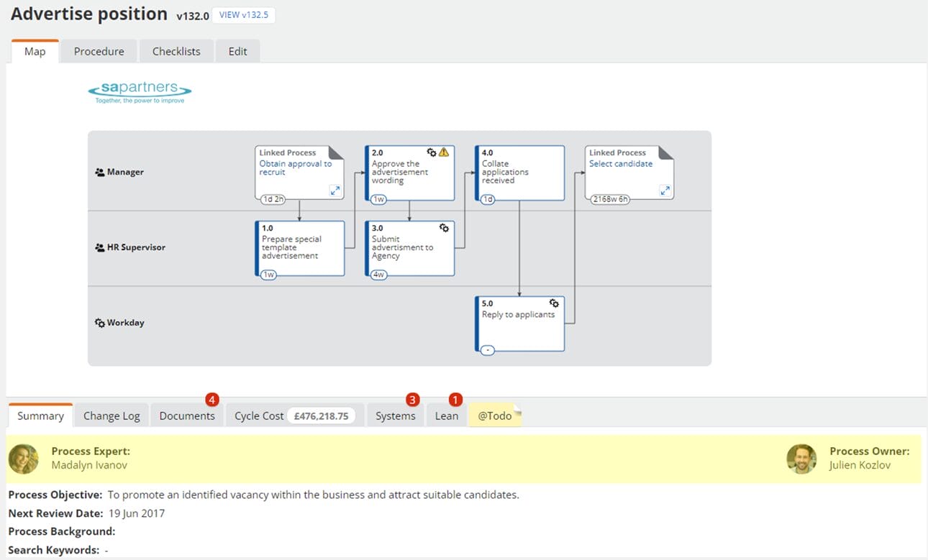Click the Process Owner's profile picture
The image size is (928, 560).
coord(801,459)
